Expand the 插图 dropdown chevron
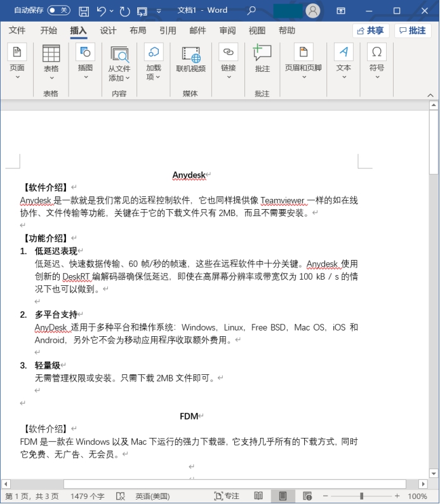Image resolution: width=440 pixels, height=504 pixels. click(86, 77)
